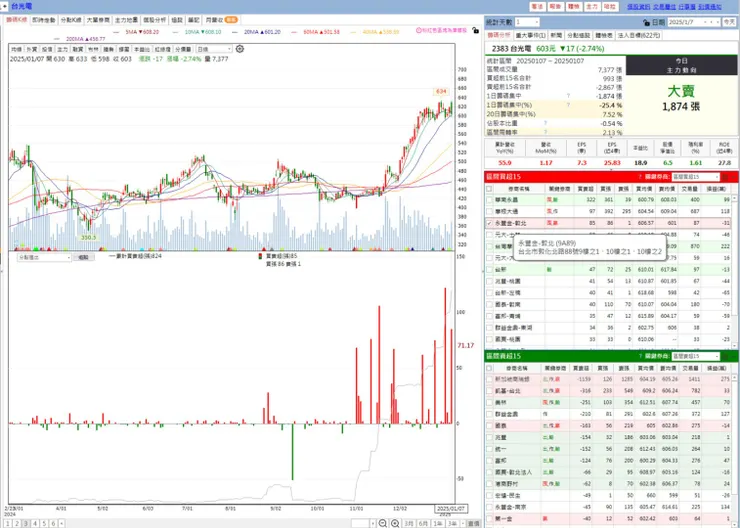Viewport: 740px width, 528px height.
Task: Tick the select-all checkbox in sell table header
Action: [x=489, y=368]
